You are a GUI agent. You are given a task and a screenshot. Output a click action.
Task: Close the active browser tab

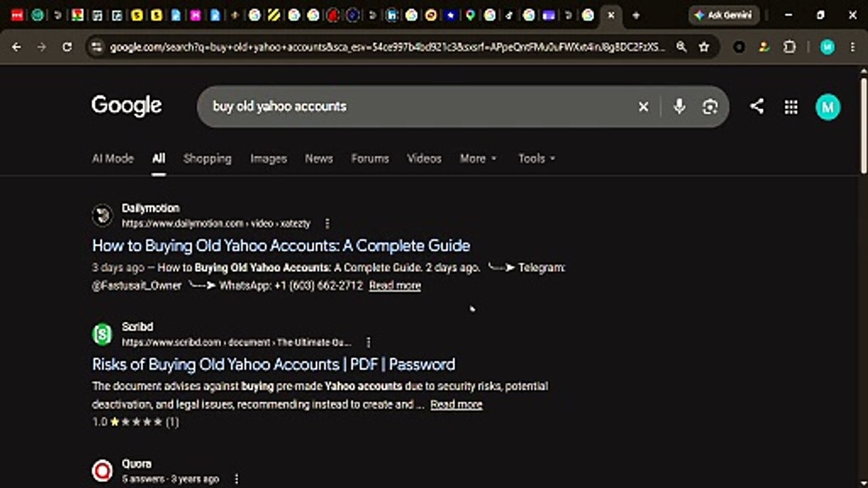coord(610,15)
